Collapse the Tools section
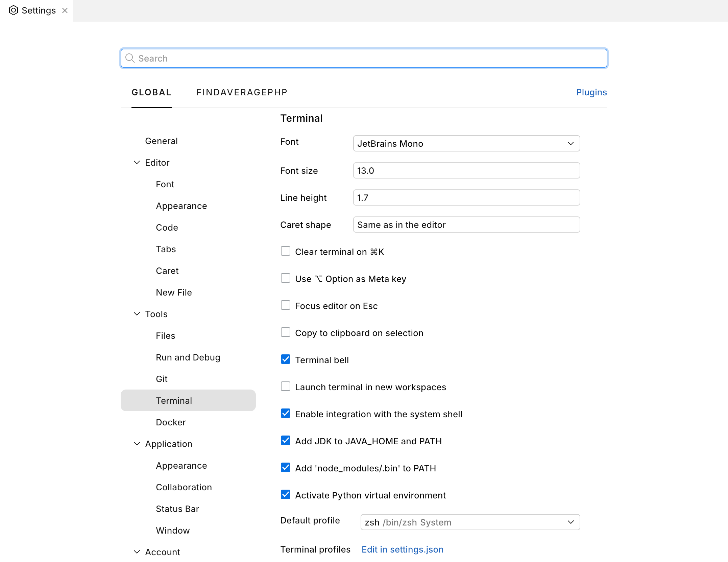 pos(137,314)
